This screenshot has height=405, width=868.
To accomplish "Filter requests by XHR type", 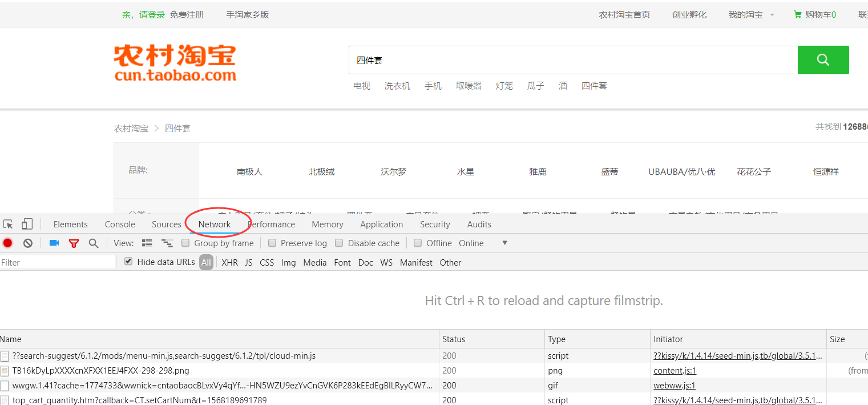I will pyautogui.click(x=229, y=263).
